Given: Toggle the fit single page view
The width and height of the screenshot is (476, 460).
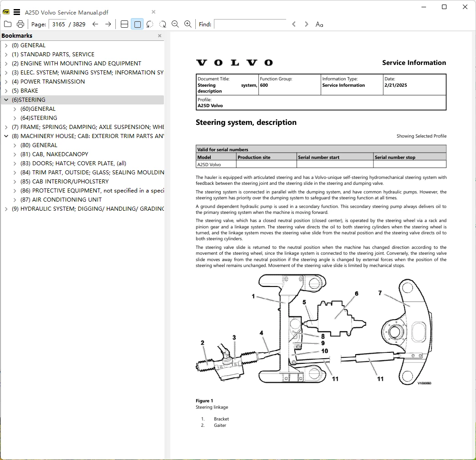Looking at the screenshot, I should pyautogui.click(x=137, y=24).
